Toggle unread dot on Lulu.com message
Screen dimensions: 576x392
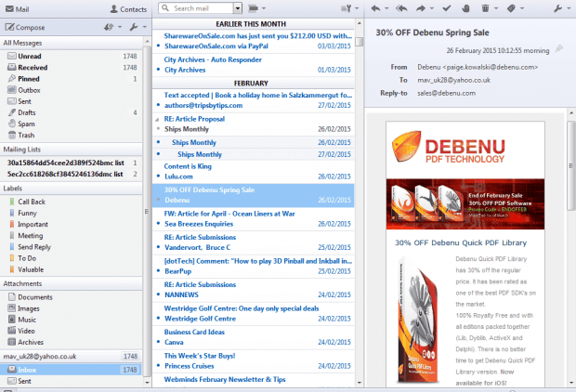pos(159,176)
